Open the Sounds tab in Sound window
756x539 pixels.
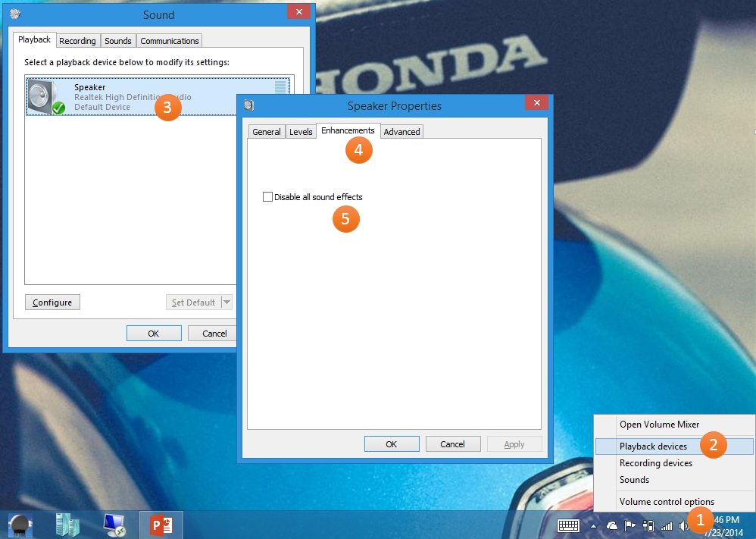(118, 41)
